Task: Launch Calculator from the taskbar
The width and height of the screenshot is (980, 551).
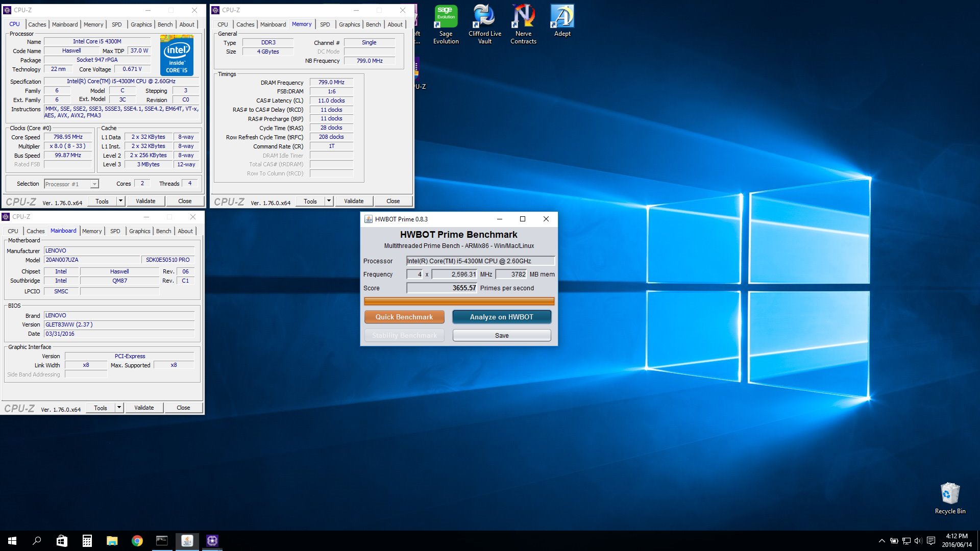Action: (x=87, y=541)
